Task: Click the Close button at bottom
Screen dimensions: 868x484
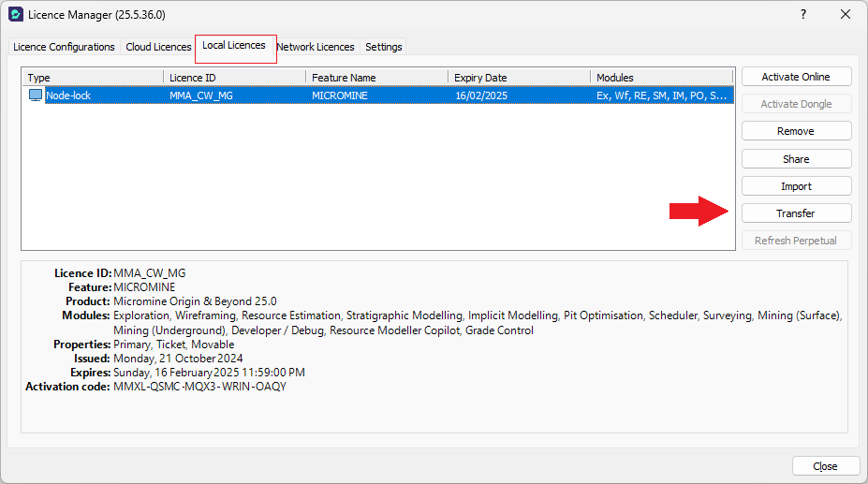Action: [825, 466]
